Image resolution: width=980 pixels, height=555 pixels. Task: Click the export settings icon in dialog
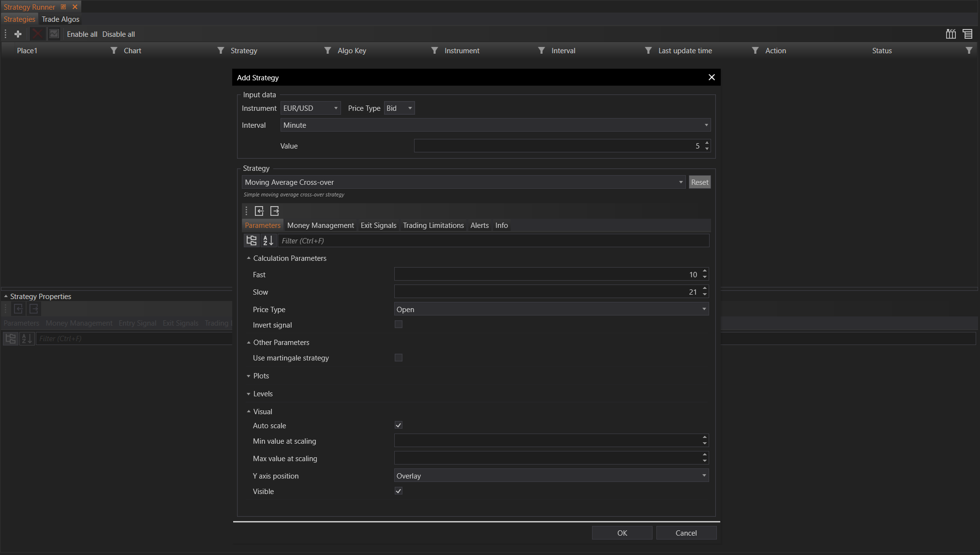tap(275, 211)
